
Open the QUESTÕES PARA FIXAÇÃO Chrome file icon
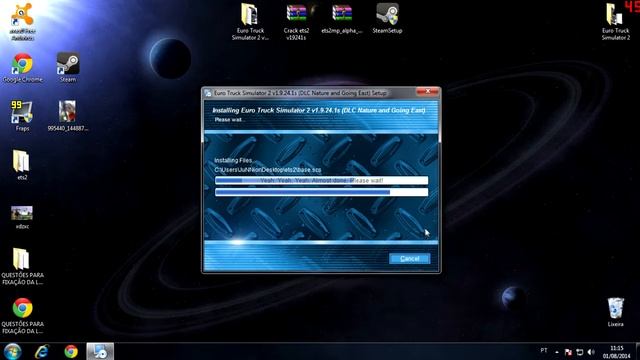click(x=22, y=316)
